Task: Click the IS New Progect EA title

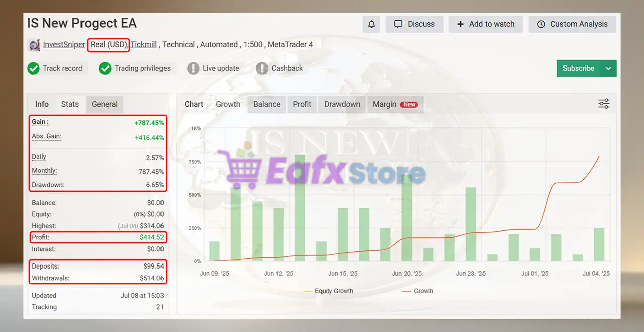Action: pyautogui.click(x=82, y=23)
